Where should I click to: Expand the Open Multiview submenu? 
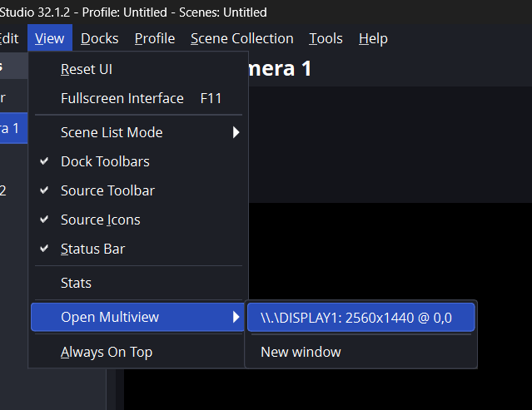click(x=137, y=317)
